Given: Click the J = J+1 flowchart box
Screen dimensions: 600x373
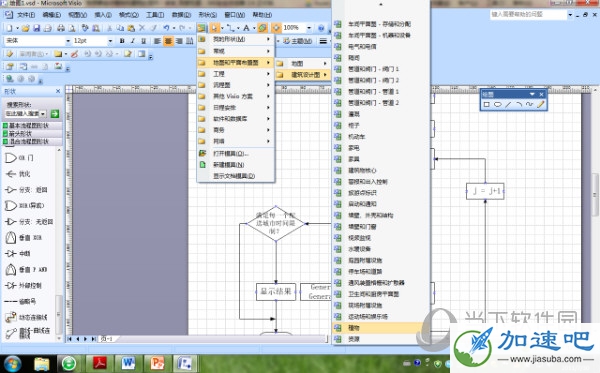Looking at the screenshot, I should [485, 191].
